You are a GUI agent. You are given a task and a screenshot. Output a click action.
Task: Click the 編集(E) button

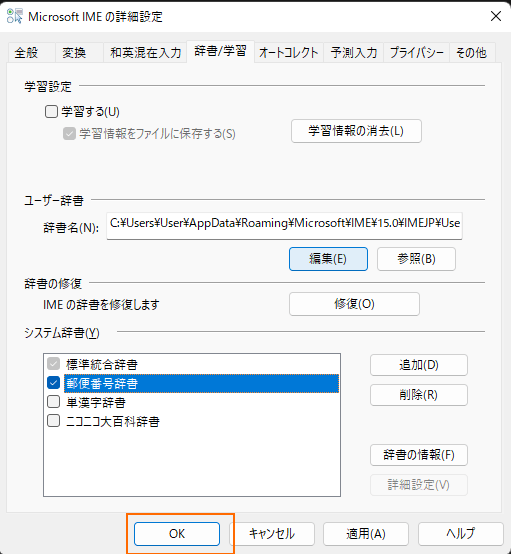328,259
